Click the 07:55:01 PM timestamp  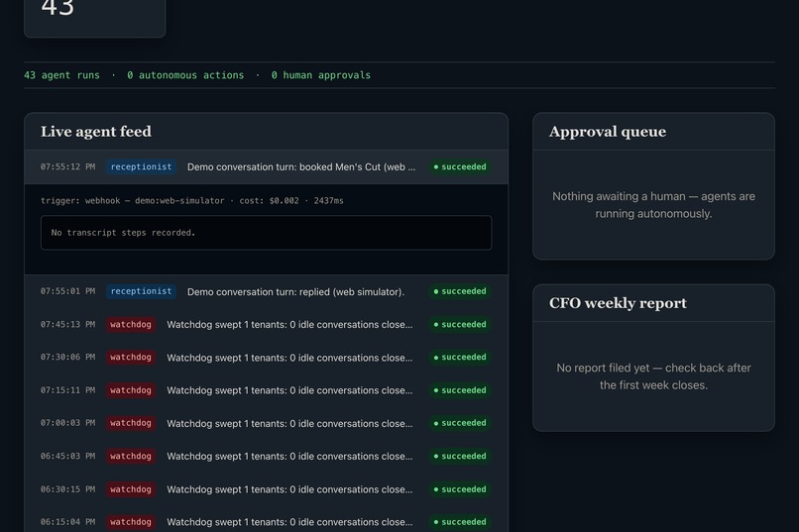tap(67, 291)
